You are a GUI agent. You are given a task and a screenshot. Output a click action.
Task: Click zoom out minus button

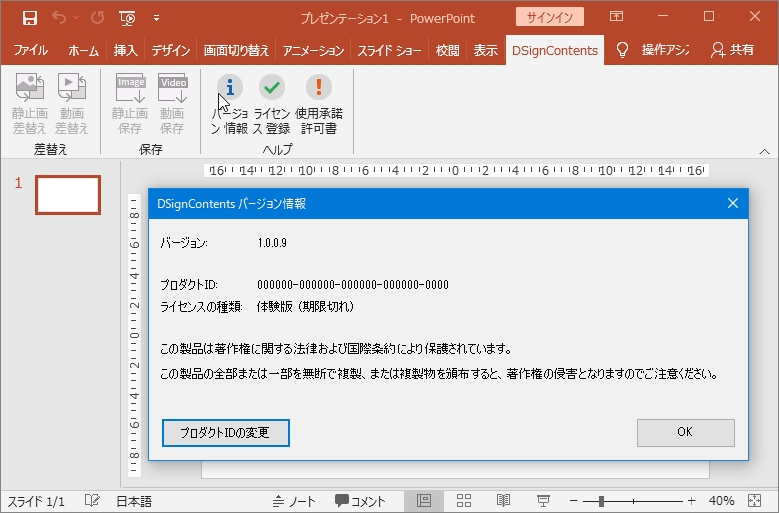[573, 501]
